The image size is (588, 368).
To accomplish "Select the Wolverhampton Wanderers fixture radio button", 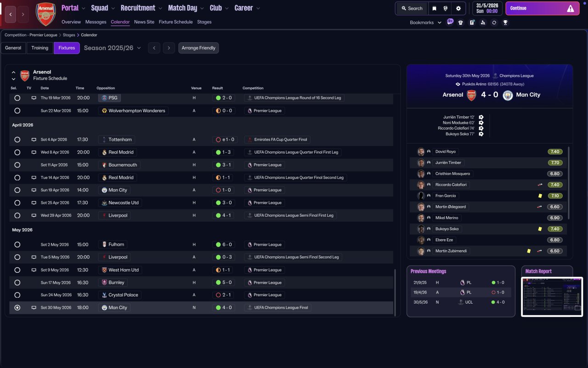I will click(17, 111).
